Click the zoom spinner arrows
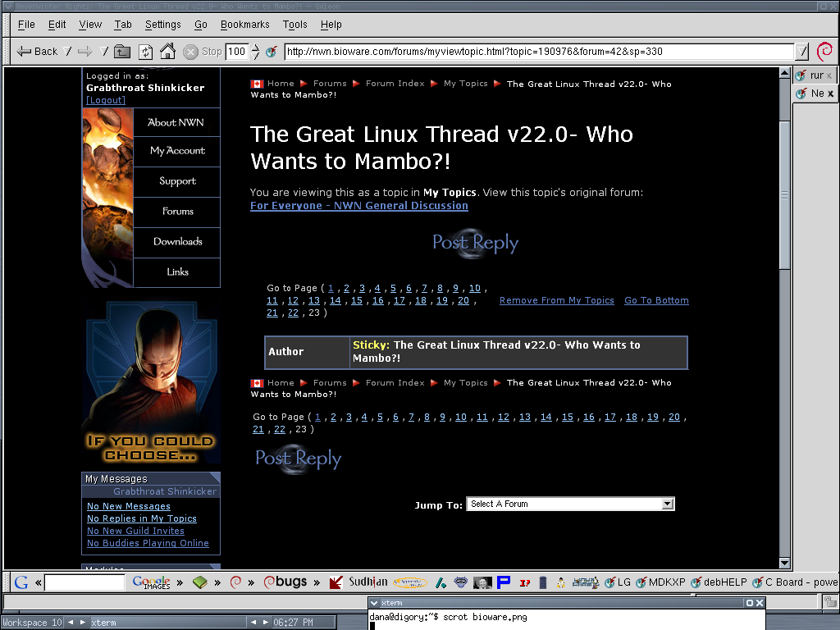840x630 pixels. (x=255, y=52)
